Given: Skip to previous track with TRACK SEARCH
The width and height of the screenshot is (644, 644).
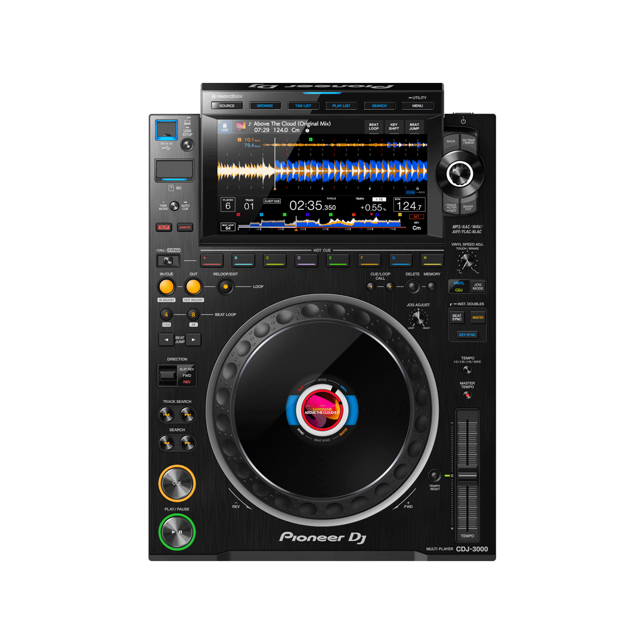Looking at the screenshot, I should point(166,415).
